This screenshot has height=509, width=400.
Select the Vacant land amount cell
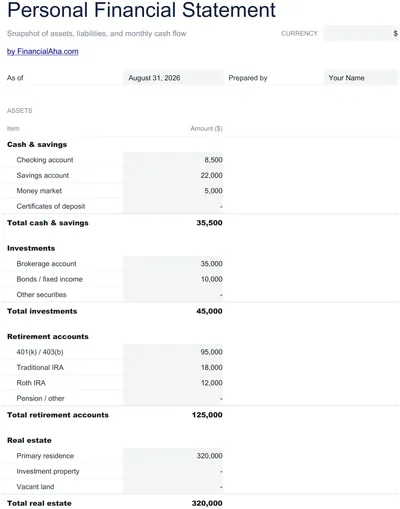[173, 487]
